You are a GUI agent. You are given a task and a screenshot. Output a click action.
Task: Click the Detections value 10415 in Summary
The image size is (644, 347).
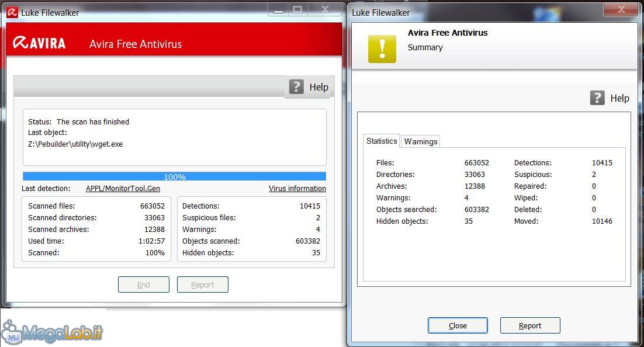pos(602,163)
